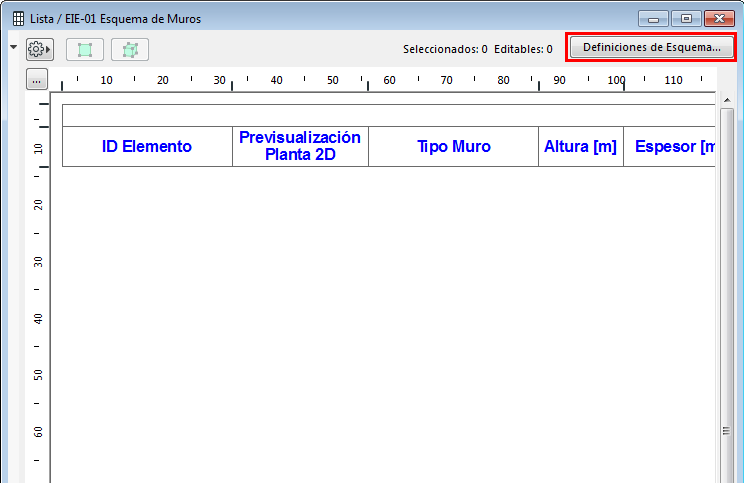This screenshot has height=483, width=744.
Task: Minimize the Esquema de Muros window
Action: click(x=653, y=19)
